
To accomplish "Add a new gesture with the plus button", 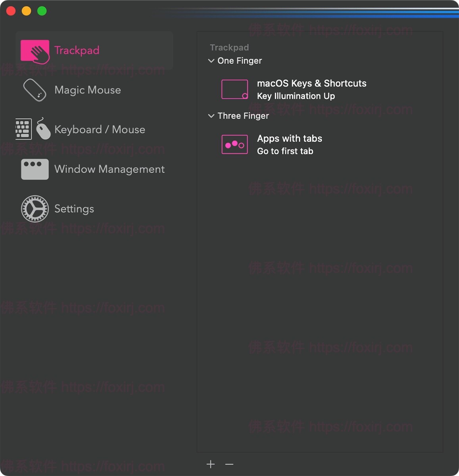I will pyautogui.click(x=210, y=464).
